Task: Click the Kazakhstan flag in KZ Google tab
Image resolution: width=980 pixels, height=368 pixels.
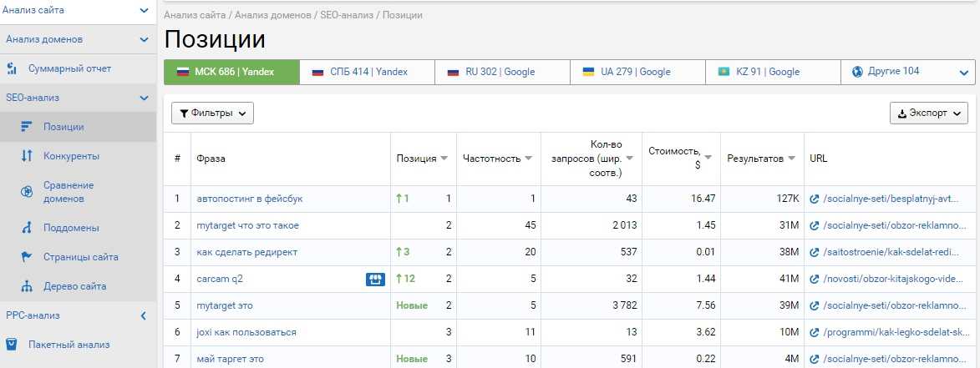Action: [724, 72]
